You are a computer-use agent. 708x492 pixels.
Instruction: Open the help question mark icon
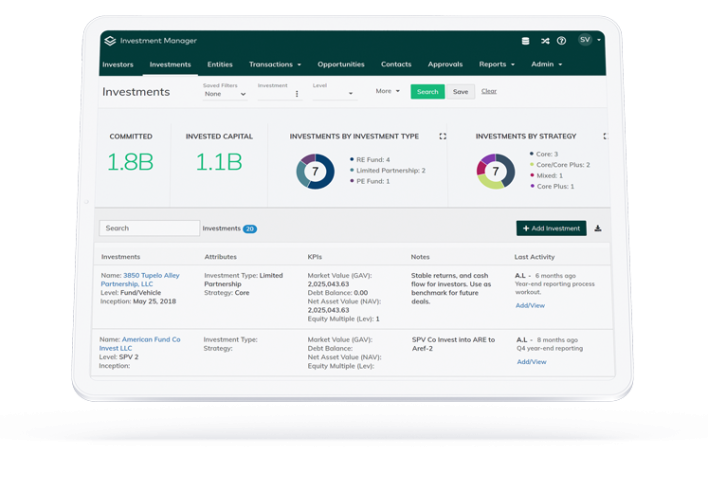(x=561, y=41)
